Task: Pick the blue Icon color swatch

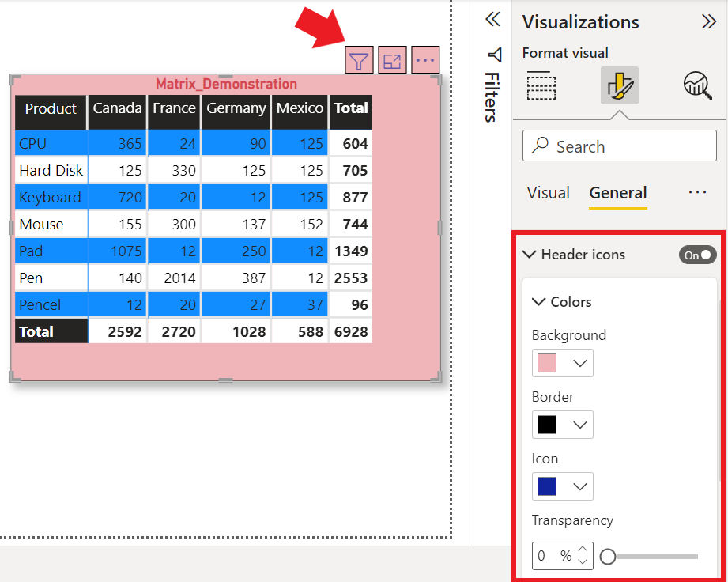Action: click(547, 486)
